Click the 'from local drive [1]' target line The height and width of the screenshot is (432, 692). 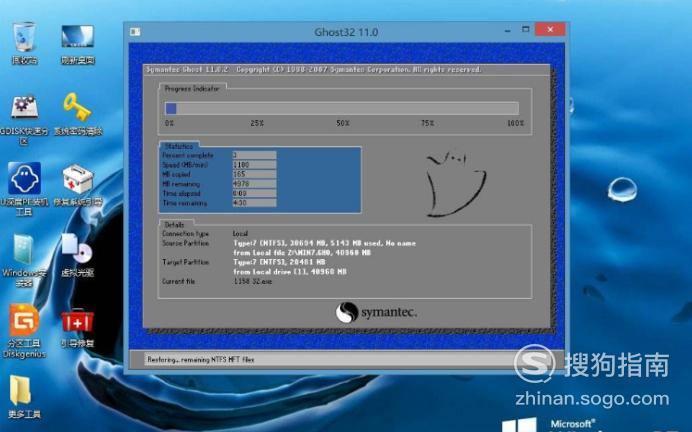pyautogui.click(x=290, y=272)
